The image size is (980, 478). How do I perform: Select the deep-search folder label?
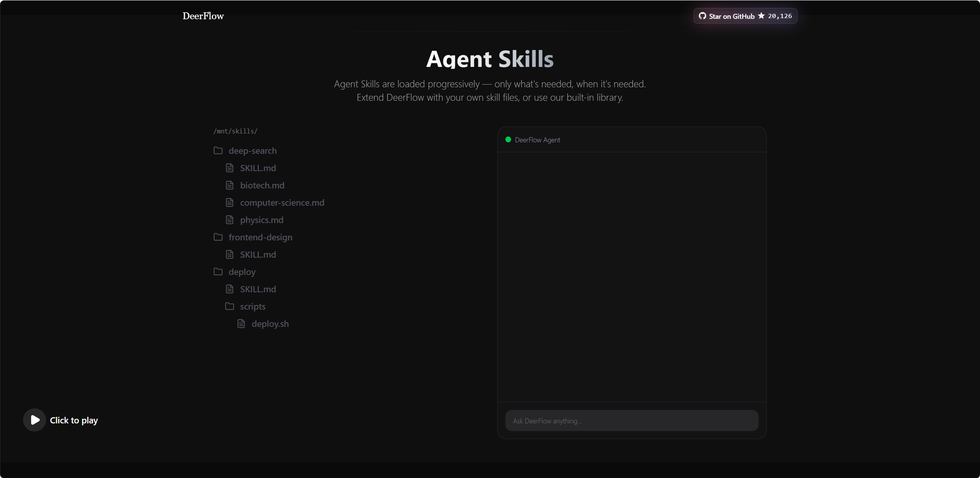tap(252, 151)
